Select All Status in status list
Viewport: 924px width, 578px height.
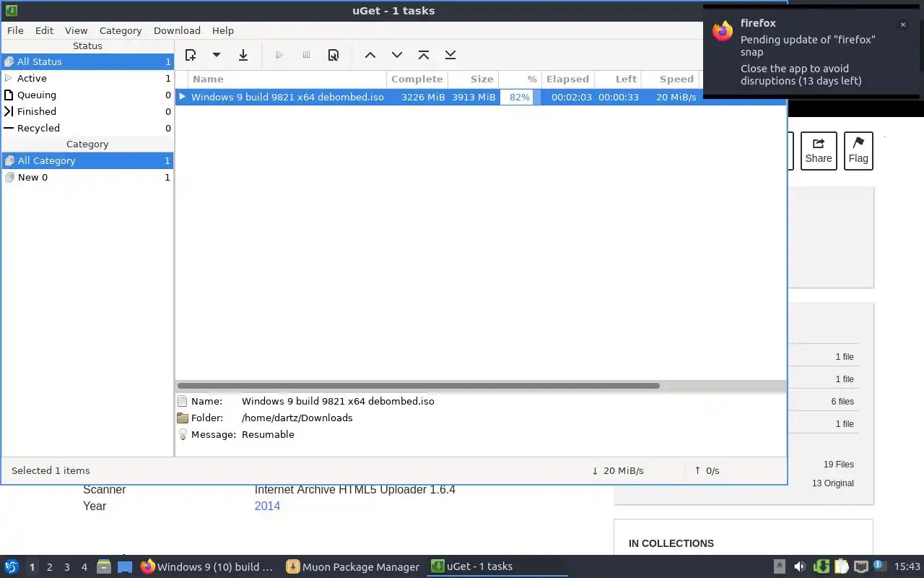click(87, 61)
